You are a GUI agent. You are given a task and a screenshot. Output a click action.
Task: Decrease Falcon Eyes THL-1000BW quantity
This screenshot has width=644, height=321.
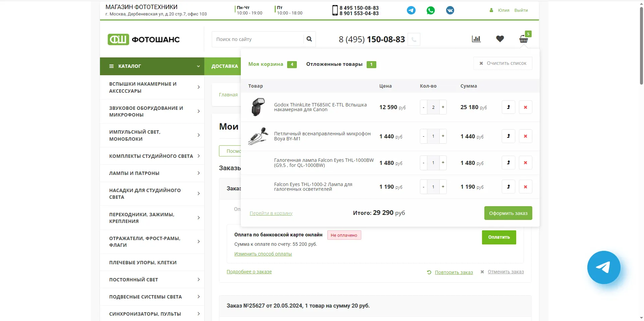coord(424,163)
